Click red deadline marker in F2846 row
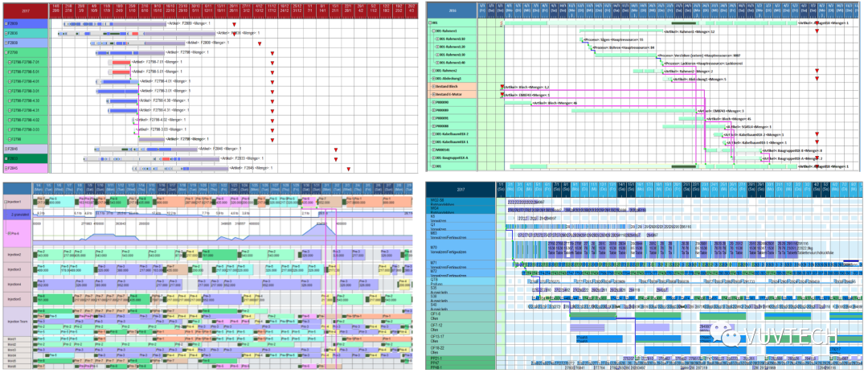This screenshot has height=373, width=868. (336, 150)
